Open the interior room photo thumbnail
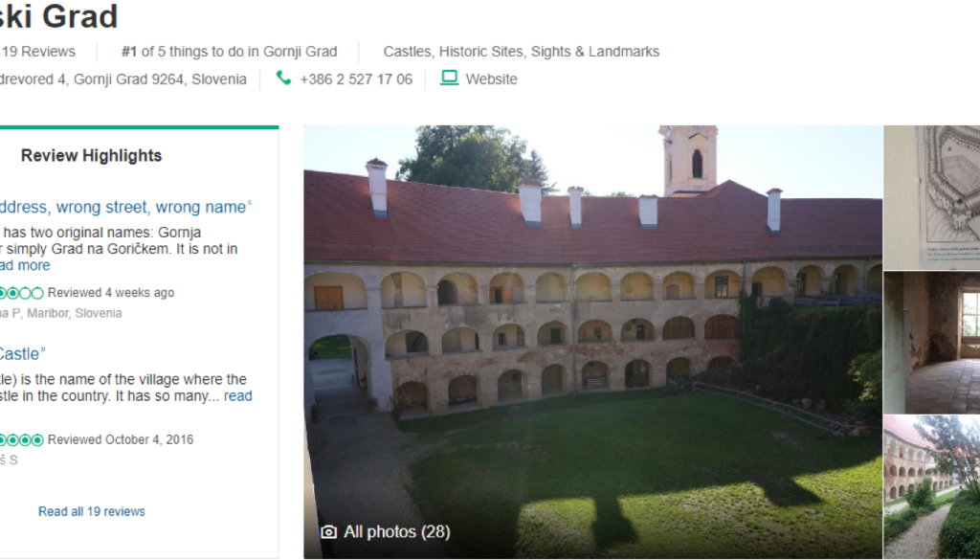The width and height of the screenshot is (980, 560). point(932,343)
